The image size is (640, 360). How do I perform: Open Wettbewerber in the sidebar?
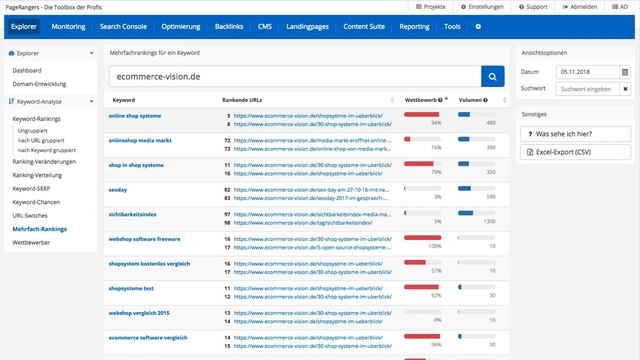[x=31, y=242]
